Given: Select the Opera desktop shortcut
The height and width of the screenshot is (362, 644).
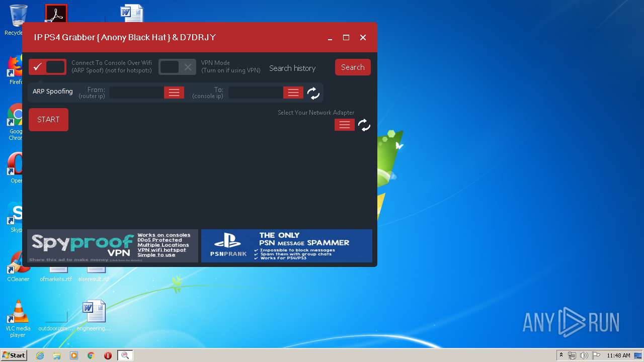Looking at the screenshot, I should point(15,168).
